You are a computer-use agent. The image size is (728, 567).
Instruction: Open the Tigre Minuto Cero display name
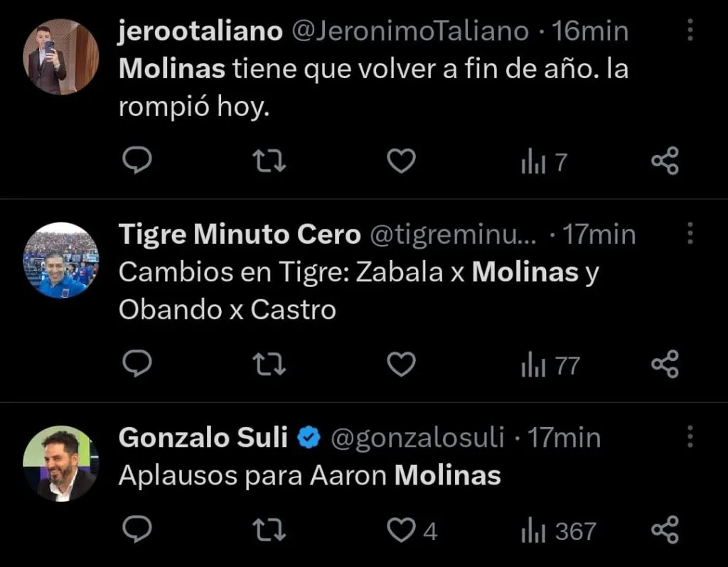[240, 234]
